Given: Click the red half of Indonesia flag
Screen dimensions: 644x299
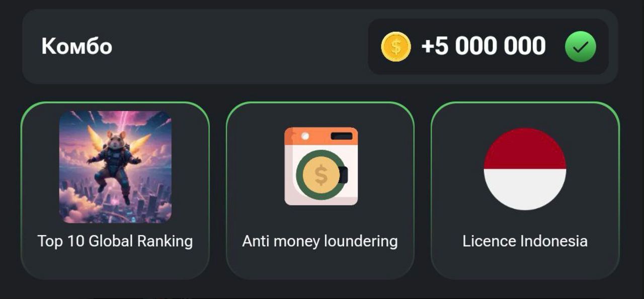Looking at the screenshot, I should tap(525, 149).
